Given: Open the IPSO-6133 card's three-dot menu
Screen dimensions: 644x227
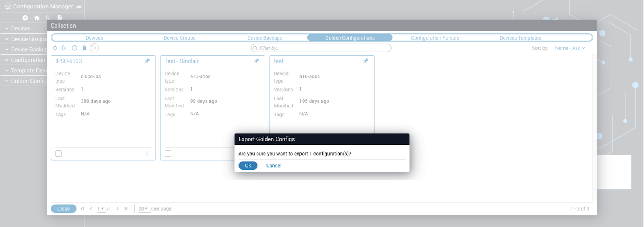Looking at the screenshot, I should 147,154.
